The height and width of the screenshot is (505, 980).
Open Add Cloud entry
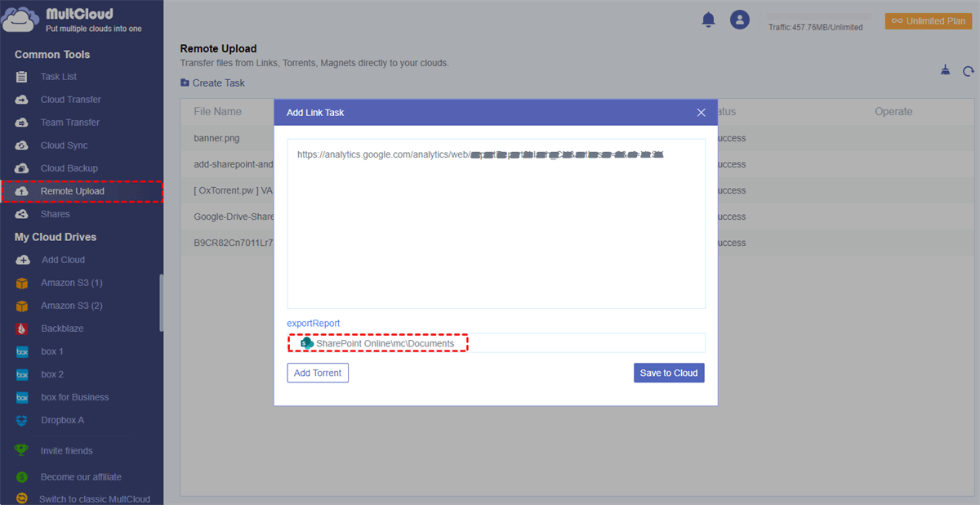tap(63, 260)
